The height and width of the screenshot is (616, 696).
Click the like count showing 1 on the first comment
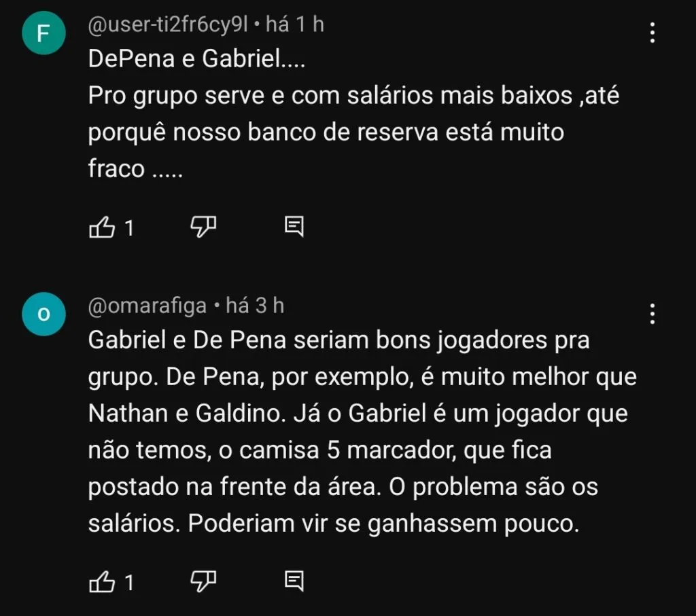129,228
